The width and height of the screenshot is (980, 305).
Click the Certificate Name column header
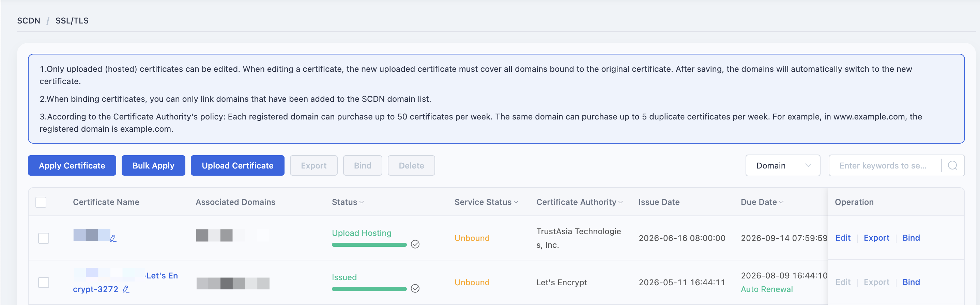106,202
